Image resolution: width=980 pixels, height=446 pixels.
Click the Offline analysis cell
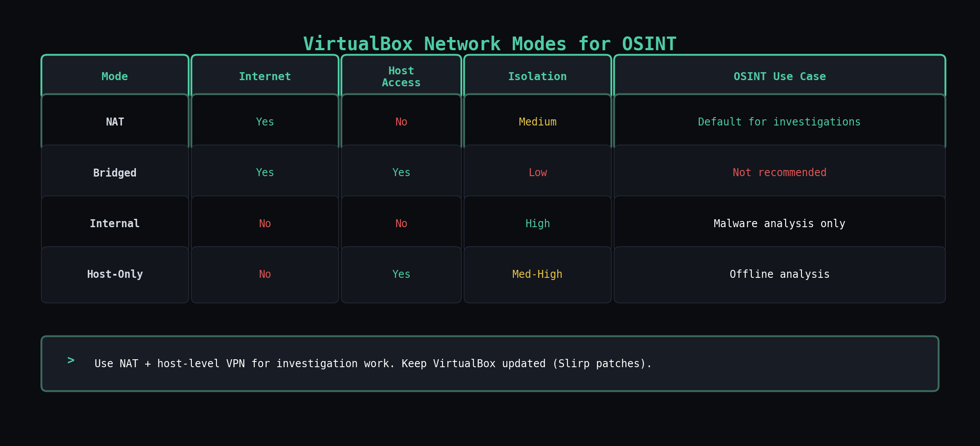coord(779,274)
